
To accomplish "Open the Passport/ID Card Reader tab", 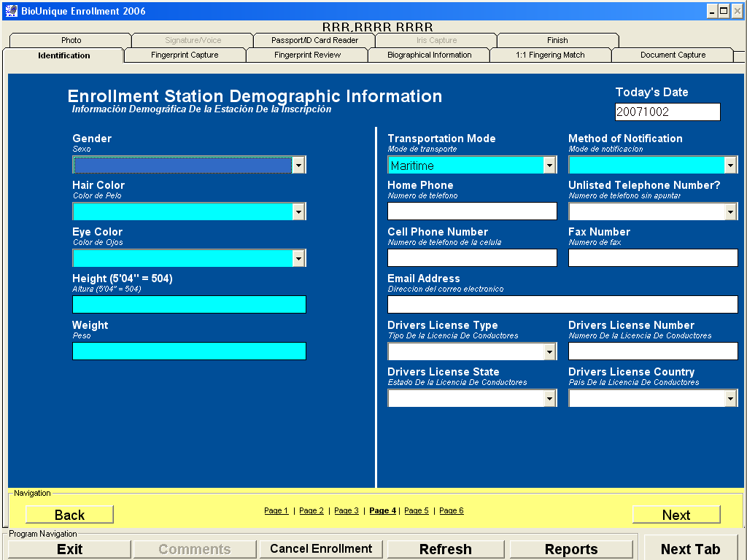I will click(314, 41).
